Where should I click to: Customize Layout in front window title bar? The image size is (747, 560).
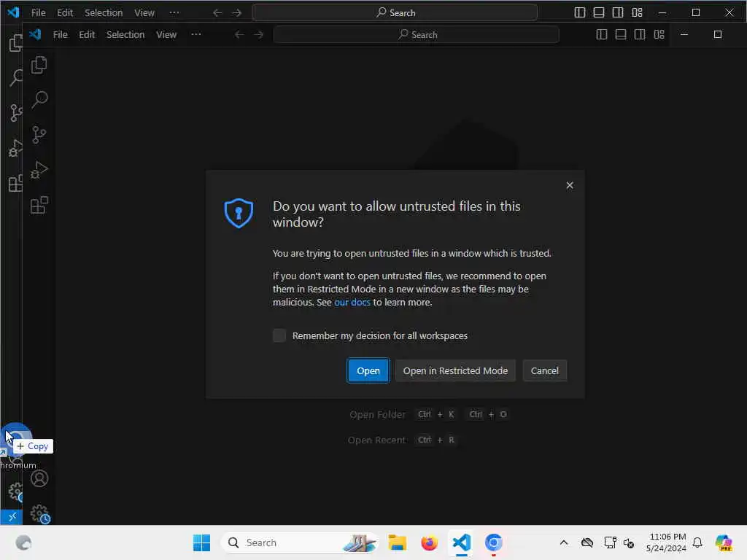click(x=659, y=34)
